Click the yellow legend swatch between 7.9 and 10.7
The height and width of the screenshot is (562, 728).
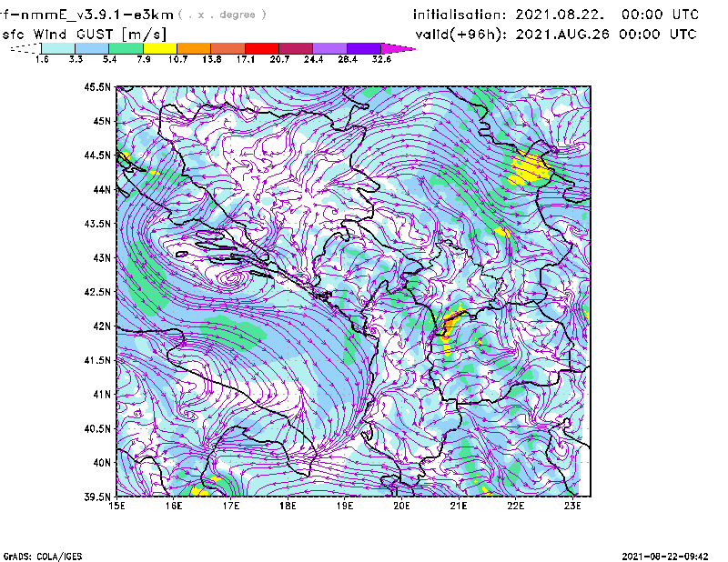[x=160, y=48]
